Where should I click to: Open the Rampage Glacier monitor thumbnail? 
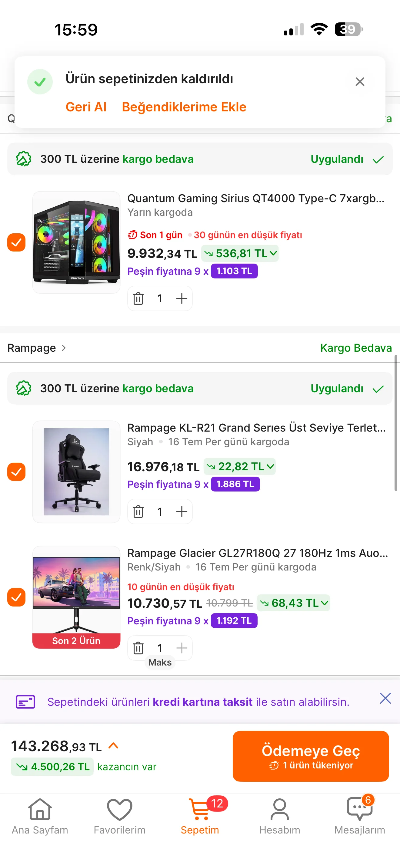click(76, 597)
